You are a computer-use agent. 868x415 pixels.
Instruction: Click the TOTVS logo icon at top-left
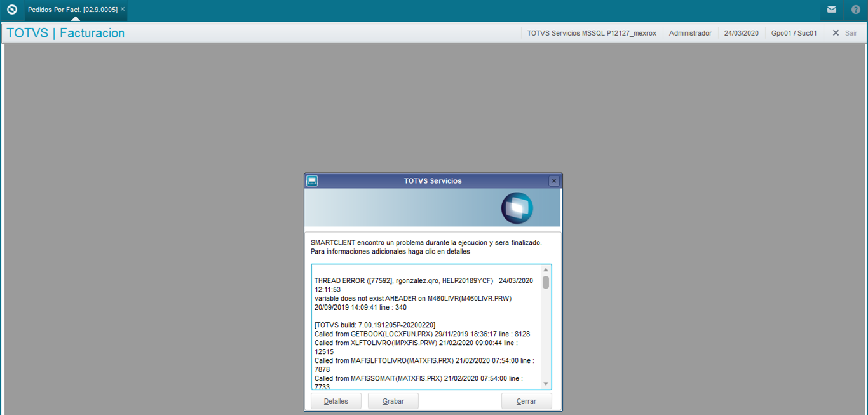click(11, 10)
